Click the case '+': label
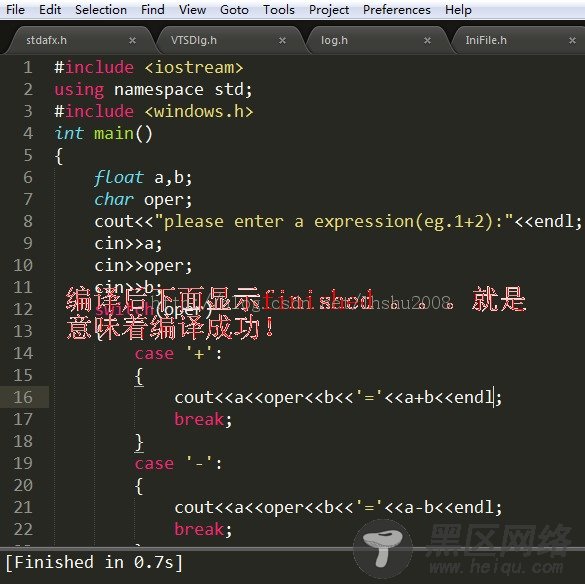 [178, 353]
